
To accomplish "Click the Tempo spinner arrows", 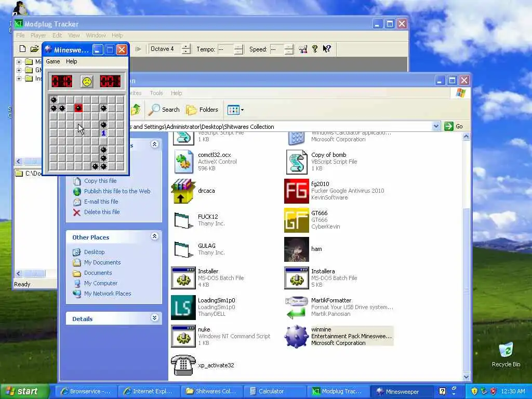I will click(238, 49).
